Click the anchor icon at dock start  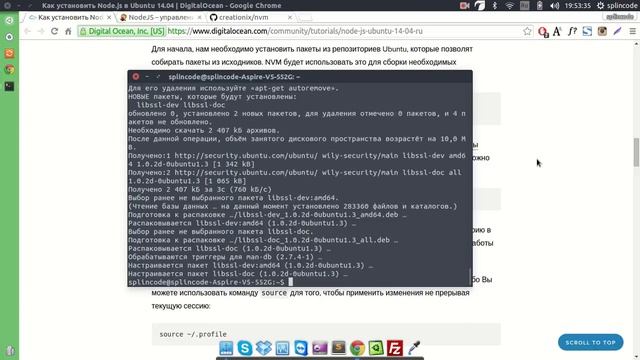[x=226, y=348]
